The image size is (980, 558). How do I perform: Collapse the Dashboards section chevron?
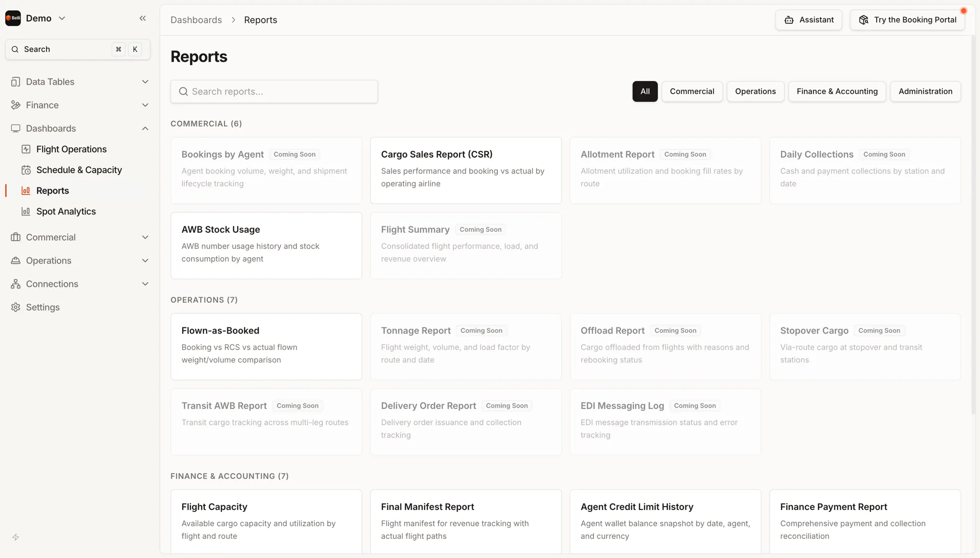coord(145,128)
